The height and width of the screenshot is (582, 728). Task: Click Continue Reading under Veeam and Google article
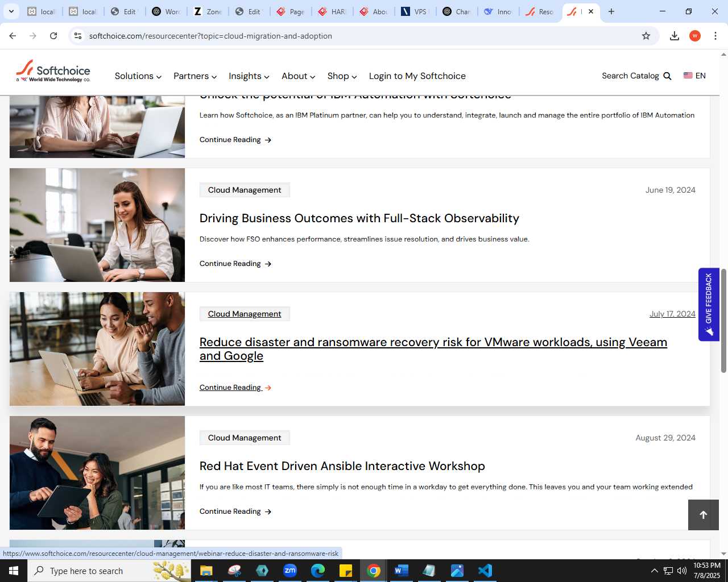click(235, 388)
